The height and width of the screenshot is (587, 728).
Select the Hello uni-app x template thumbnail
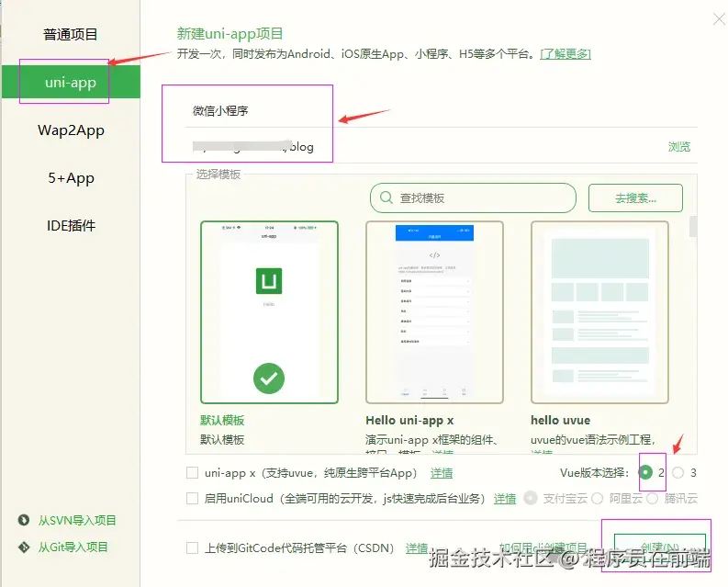point(434,312)
